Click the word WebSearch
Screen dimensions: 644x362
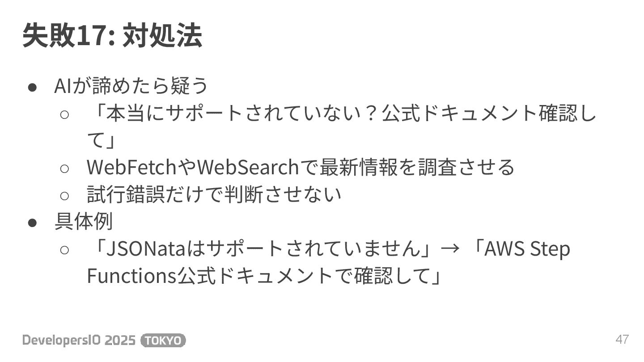click(247, 168)
